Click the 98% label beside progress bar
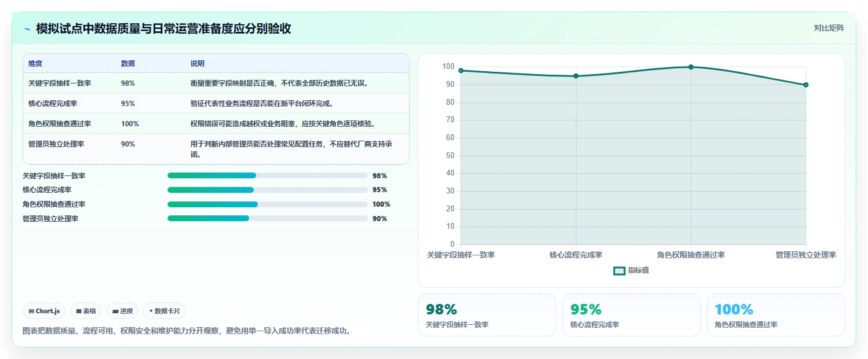 pos(380,176)
